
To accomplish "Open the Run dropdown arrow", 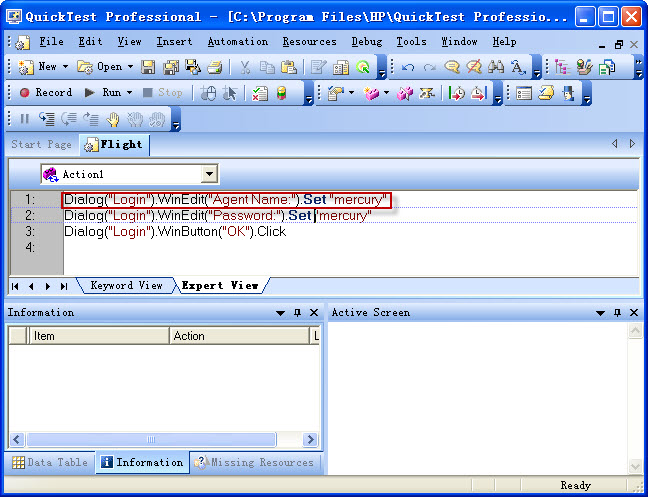I will tap(129, 93).
